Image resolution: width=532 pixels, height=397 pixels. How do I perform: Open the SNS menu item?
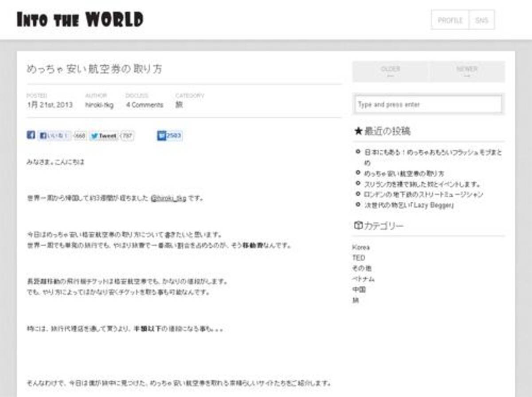click(x=481, y=20)
